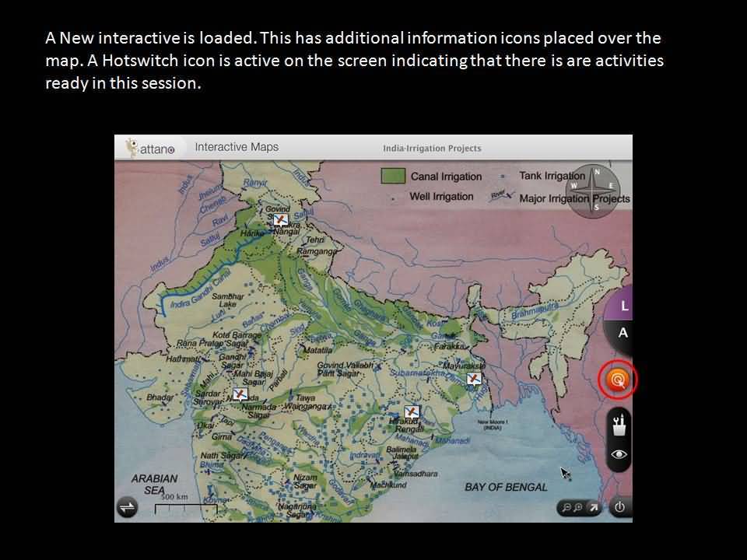
Task: Open the tools cup icon
Action: click(x=619, y=425)
